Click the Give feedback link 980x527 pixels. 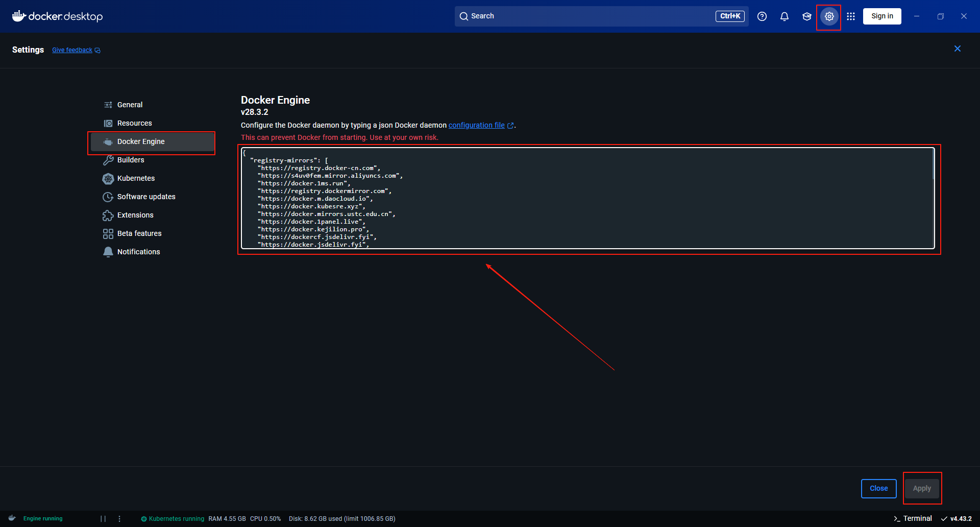pyautogui.click(x=72, y=50)
